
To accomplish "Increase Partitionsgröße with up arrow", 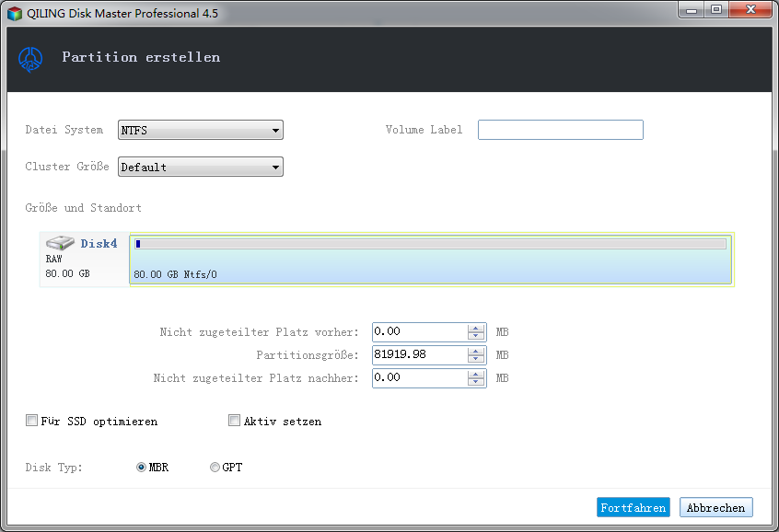I will click(x=476, y=352).
